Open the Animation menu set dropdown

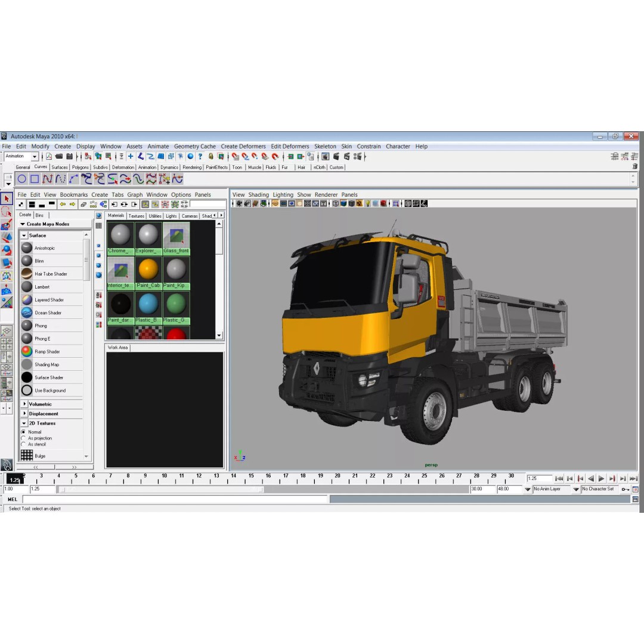[35, 156]
